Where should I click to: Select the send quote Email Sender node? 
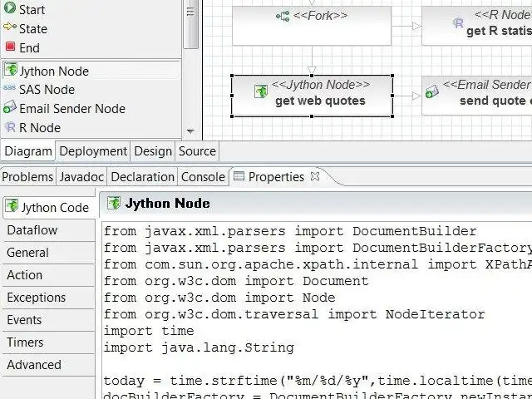(476, 96)
